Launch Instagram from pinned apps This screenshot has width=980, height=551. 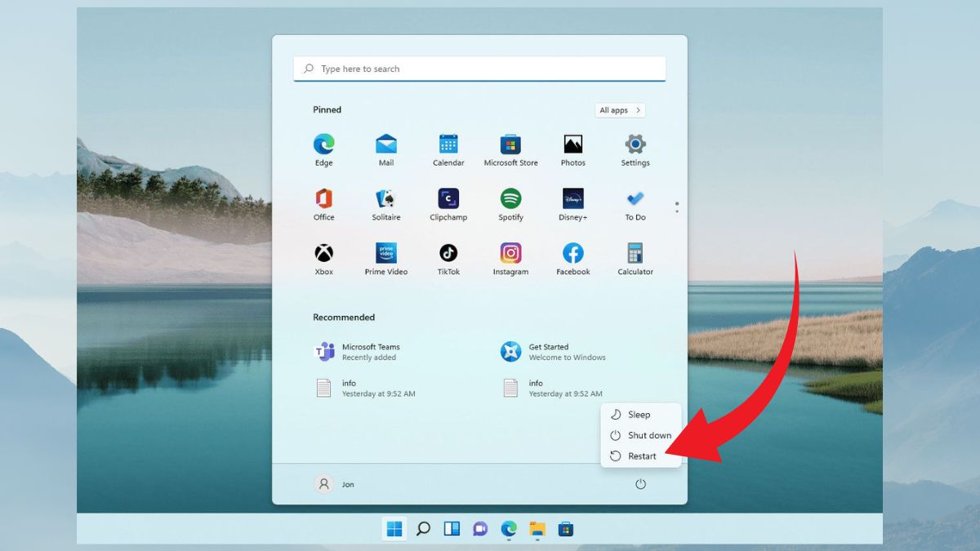[x=510, y=260]
